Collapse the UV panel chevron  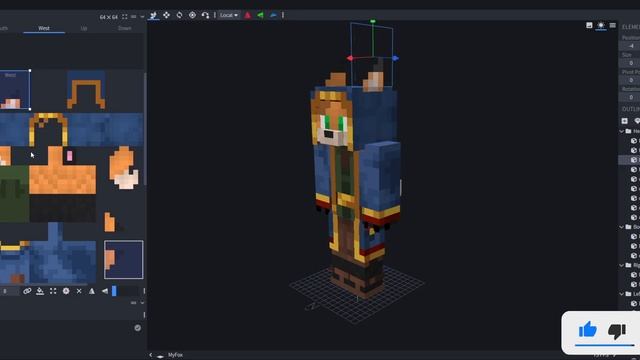pos(142,17)
